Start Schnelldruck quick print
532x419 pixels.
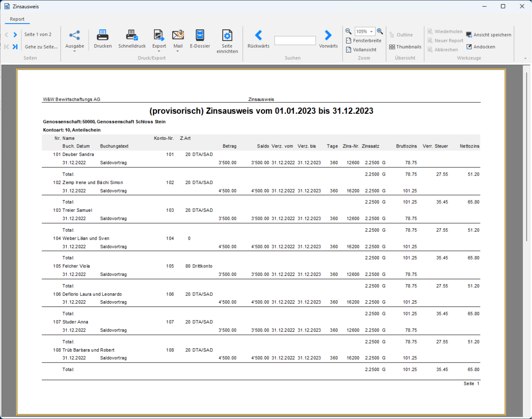[x=132, y=35]
